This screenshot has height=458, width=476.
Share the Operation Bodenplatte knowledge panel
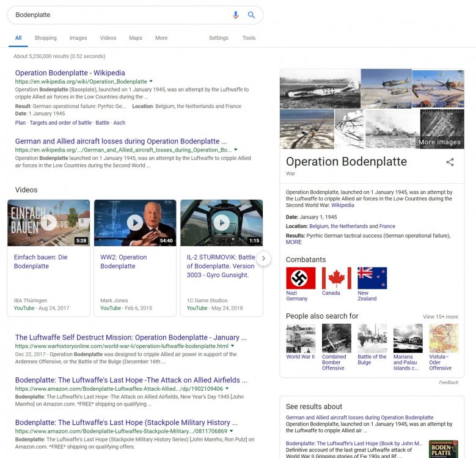click(450, 162)
